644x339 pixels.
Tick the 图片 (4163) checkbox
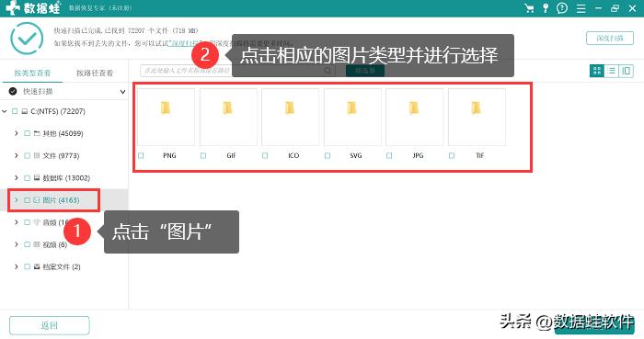click(27, 200)
